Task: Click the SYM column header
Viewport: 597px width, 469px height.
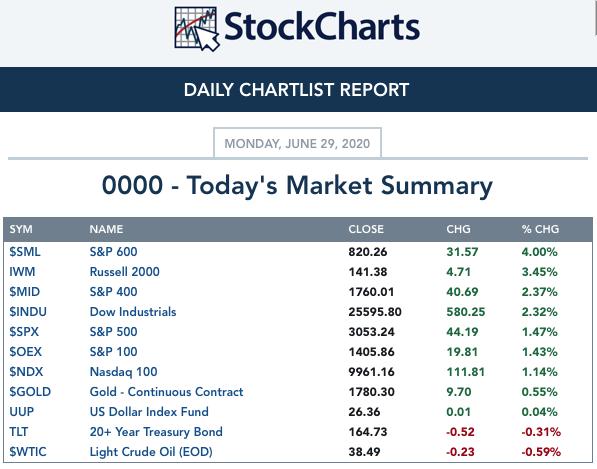Action: click(x=21, y=229)
